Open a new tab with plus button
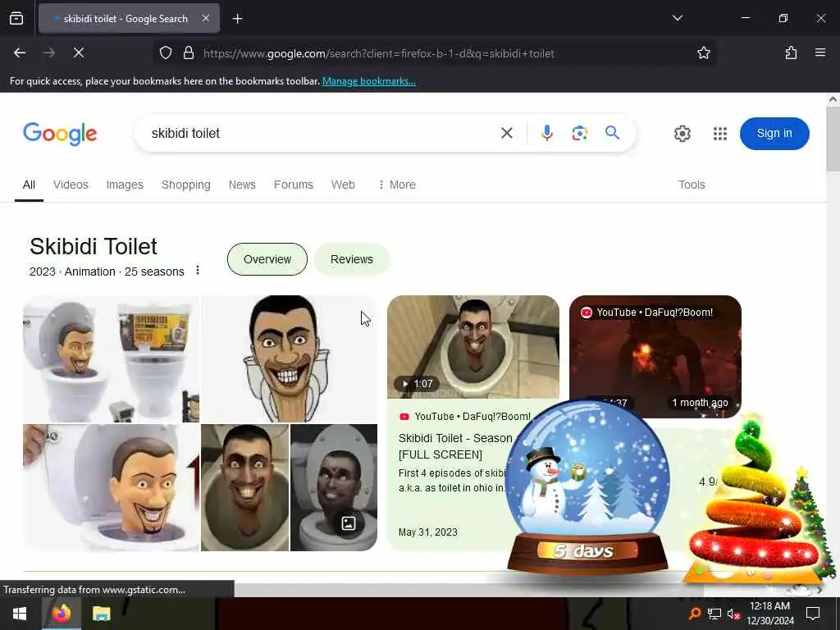The width and height of the screenshot is (840, 630). tap(237, 19)
